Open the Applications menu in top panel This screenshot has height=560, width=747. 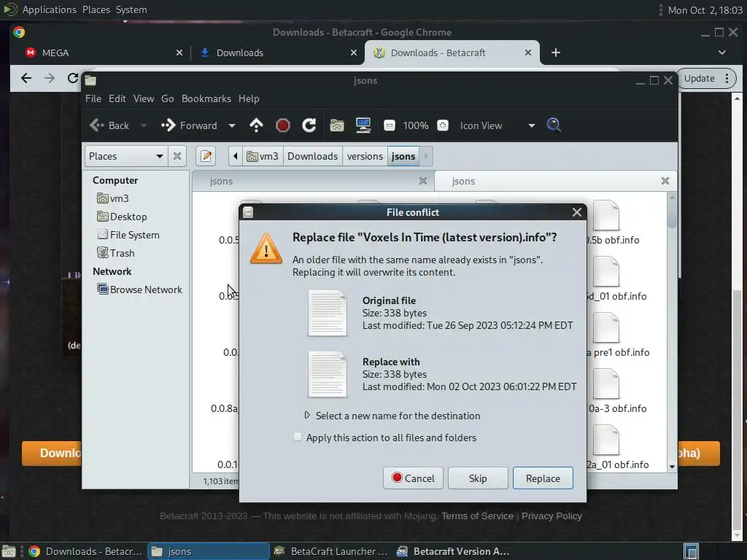49,9
